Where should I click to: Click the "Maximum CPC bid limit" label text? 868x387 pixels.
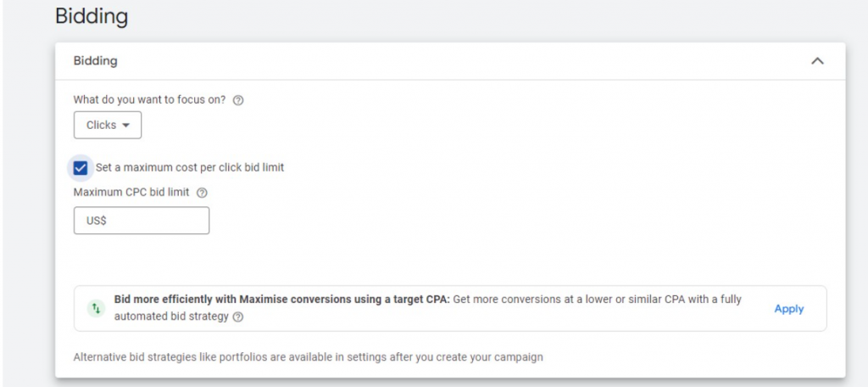pyautogui.click(x=131, y=193)
